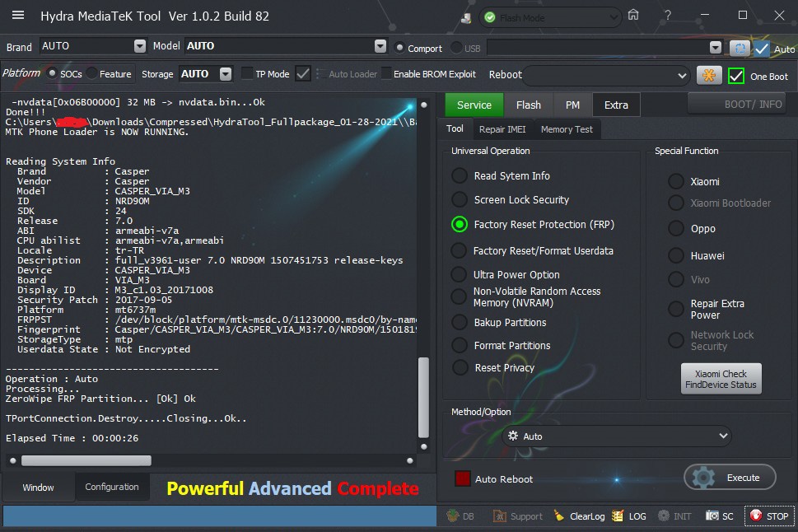Viewport: 798px width, 532px height.
Task: Click the refresh port icon
Action: [x=740, y=49]
